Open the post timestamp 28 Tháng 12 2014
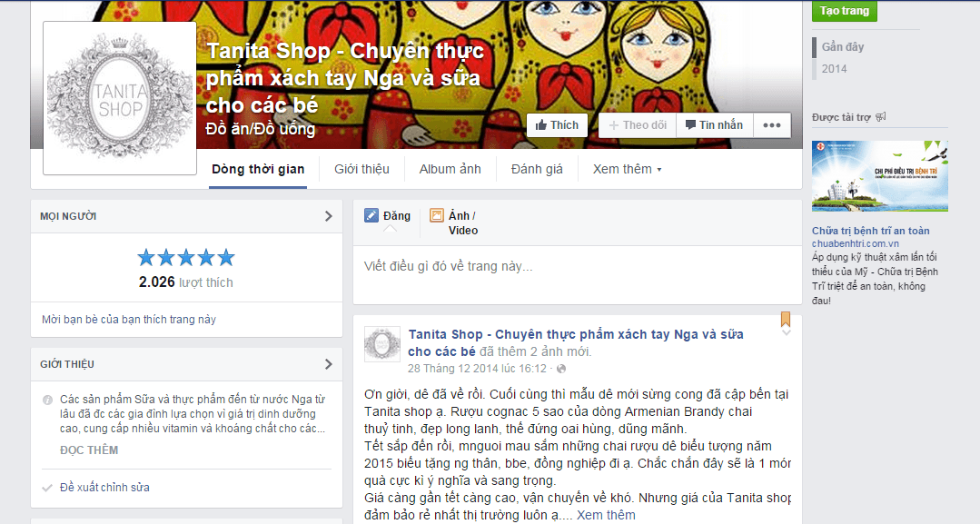 point(478,369)
